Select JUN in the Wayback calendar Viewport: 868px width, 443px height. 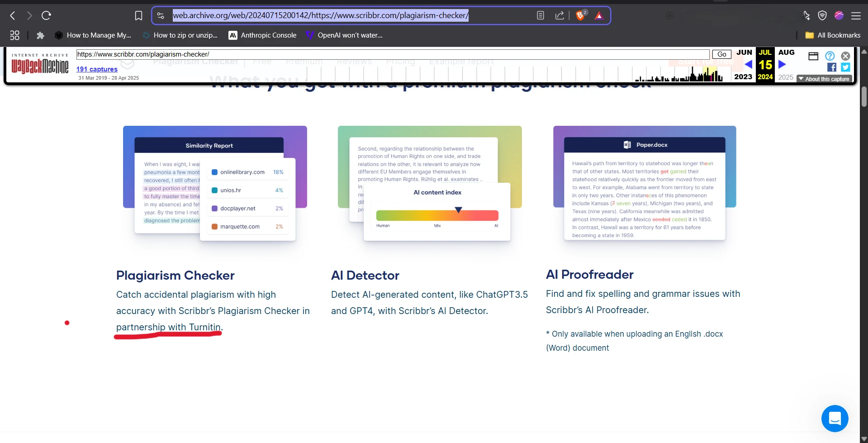(x=744, y=52)
